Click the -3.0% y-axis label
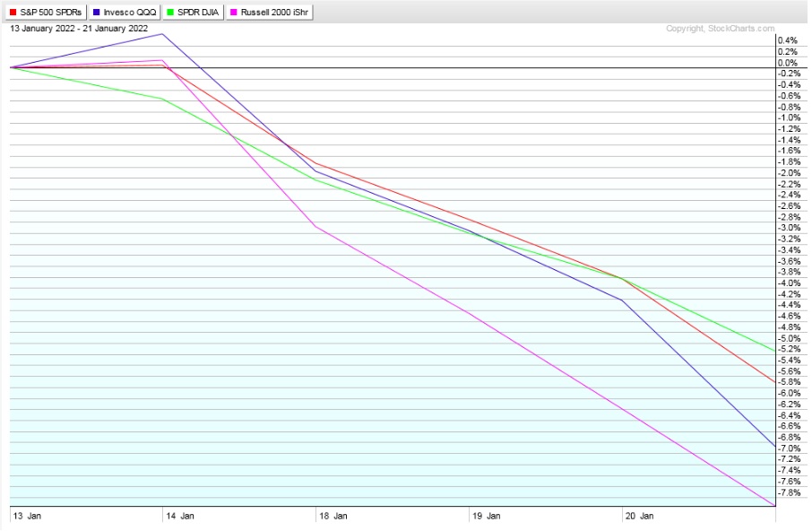 click(x=790, y=228)
